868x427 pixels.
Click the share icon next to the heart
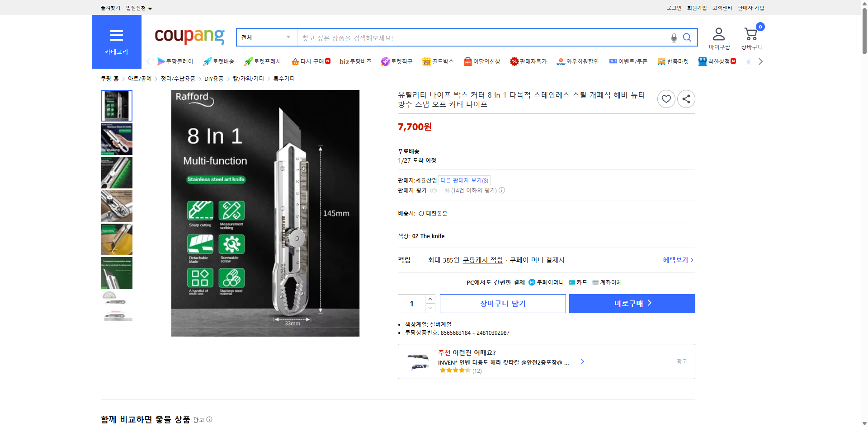tap(686, 99)
